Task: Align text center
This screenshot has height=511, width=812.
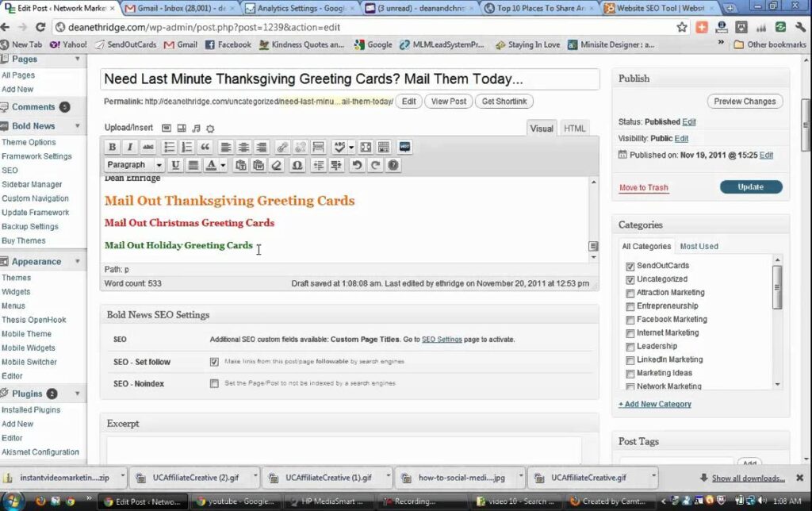Action: click(243, 147)
